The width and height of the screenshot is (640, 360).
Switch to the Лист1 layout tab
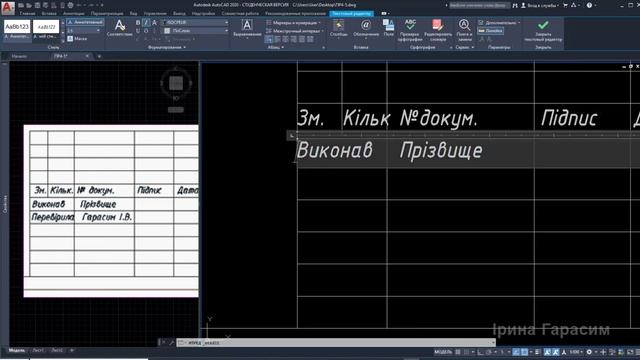tap(38, 350)
